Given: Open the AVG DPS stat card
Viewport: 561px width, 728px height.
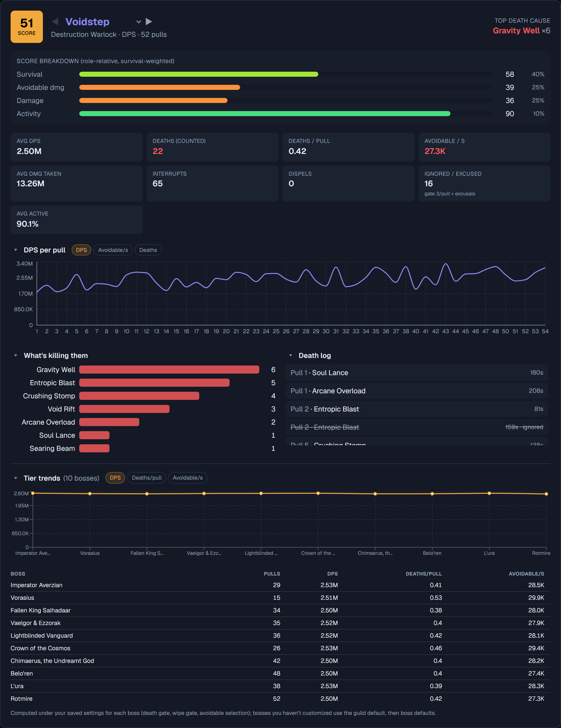Looking at the screenshot, I should tap(77, 147).
